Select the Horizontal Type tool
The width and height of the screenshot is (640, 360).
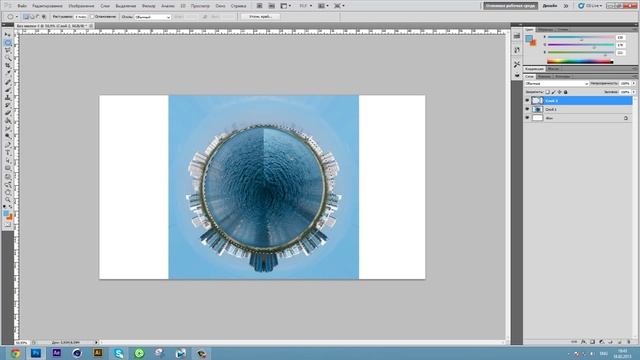click(8, 151)
